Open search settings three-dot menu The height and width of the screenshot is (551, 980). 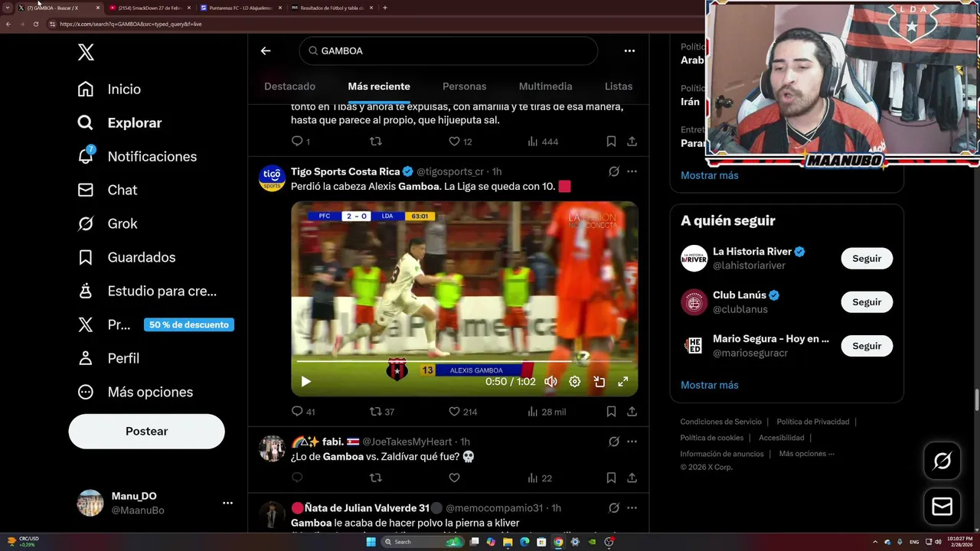click(629, 51)
